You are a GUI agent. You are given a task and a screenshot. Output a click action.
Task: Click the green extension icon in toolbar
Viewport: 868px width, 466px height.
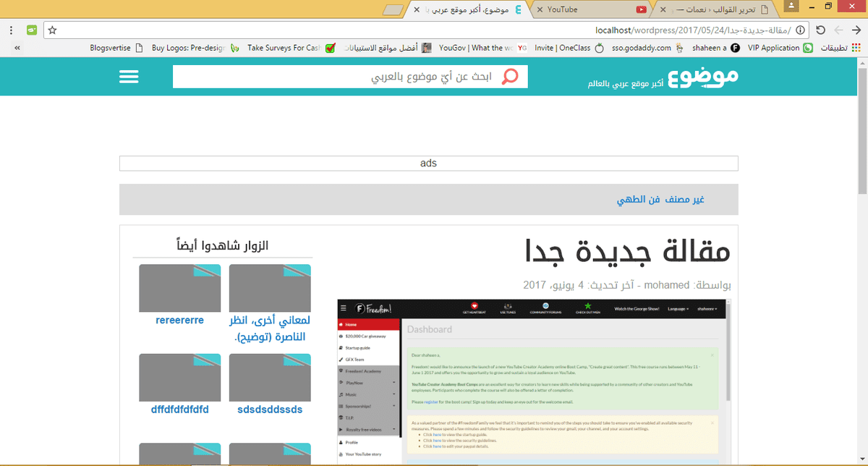pos(31,30)
